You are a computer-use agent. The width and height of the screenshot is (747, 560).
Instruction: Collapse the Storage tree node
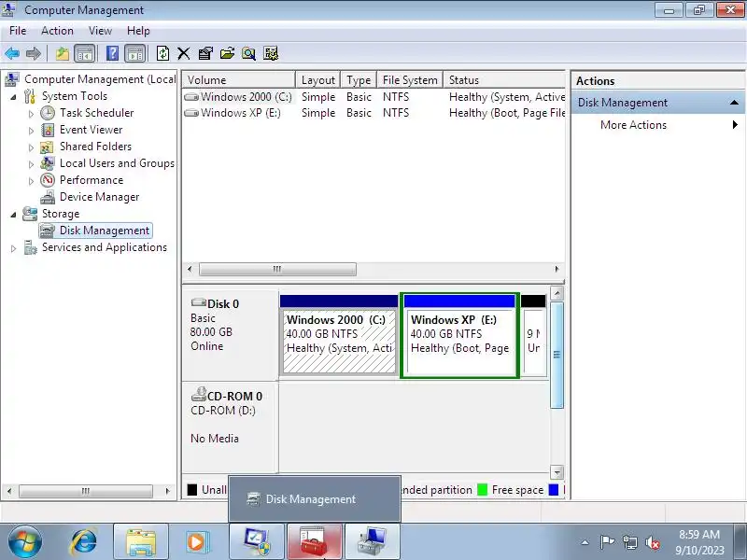tap(13, 215)
